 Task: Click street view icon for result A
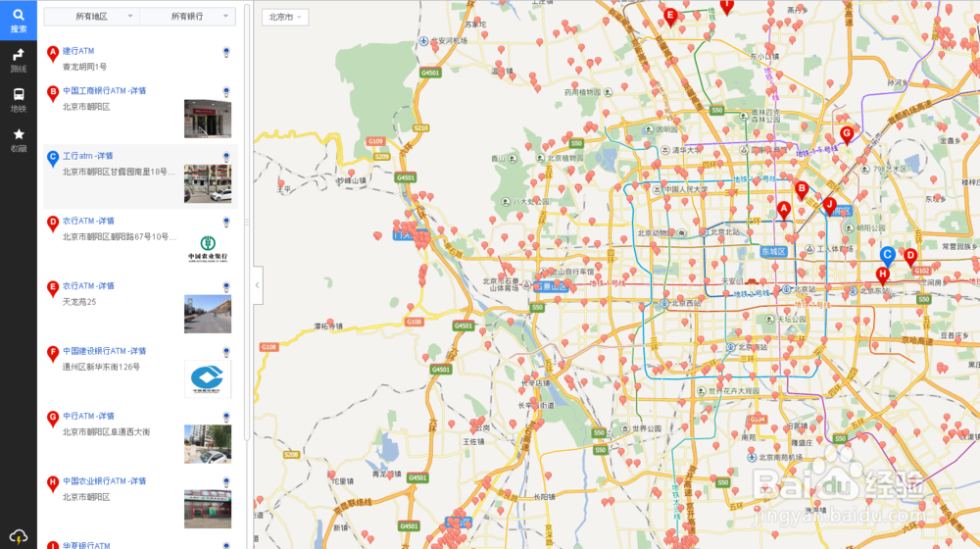pyautogui.click(x=226, y=52)
